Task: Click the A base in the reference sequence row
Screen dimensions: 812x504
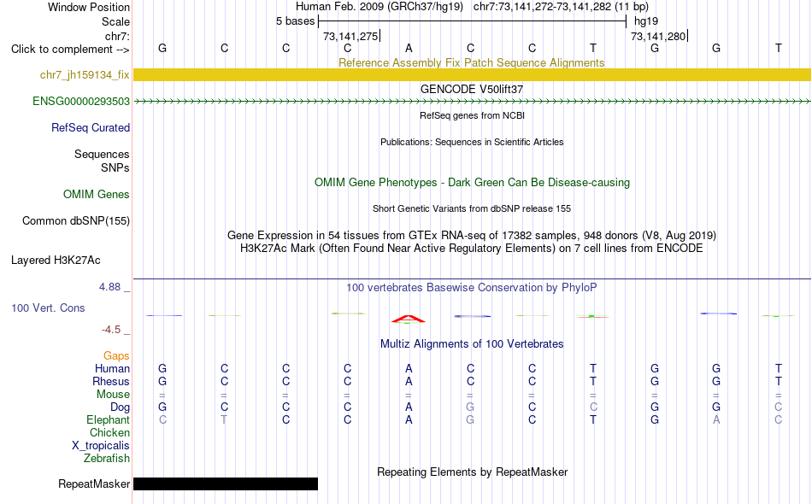Action: 409,48
